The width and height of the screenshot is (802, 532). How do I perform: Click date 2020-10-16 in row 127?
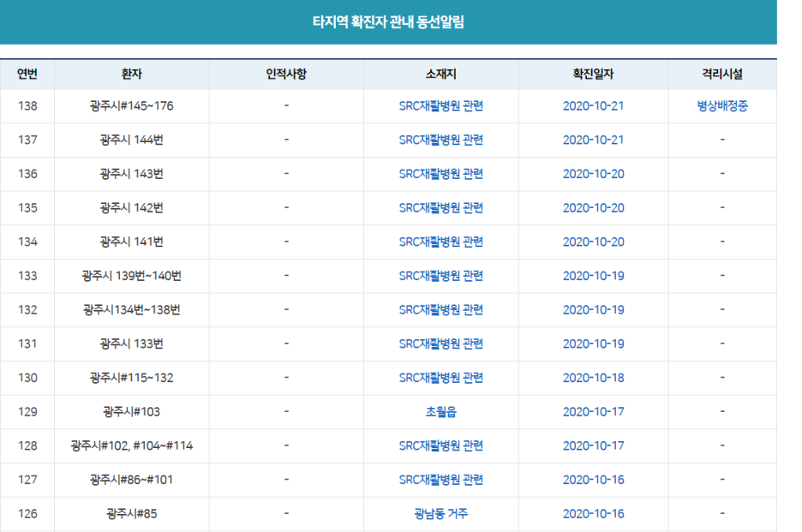point(593,480)
